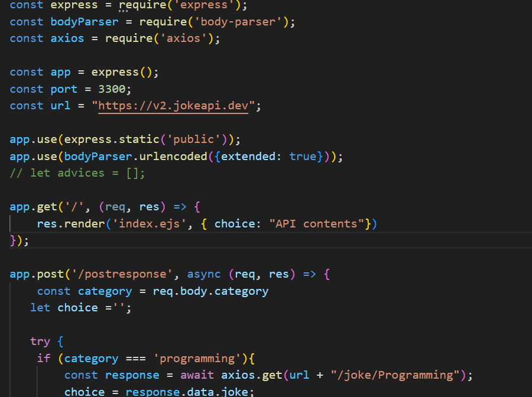Click the closing '});' of app.get

coord(20,240)
